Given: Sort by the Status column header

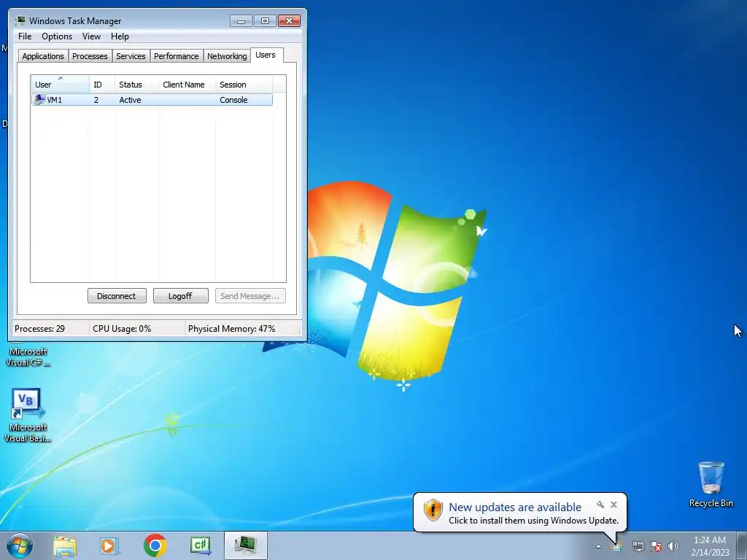Looking at the screenshot, I should pyautogui.click(x=136, y=84).
